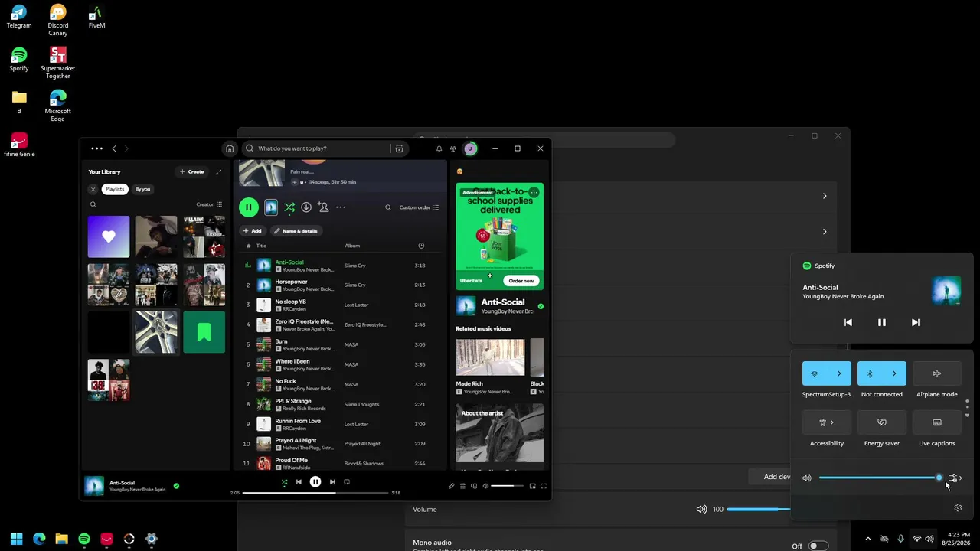This screenshot has height=551, width=980.
Task: Download the playlist
Action: point(306,207)
